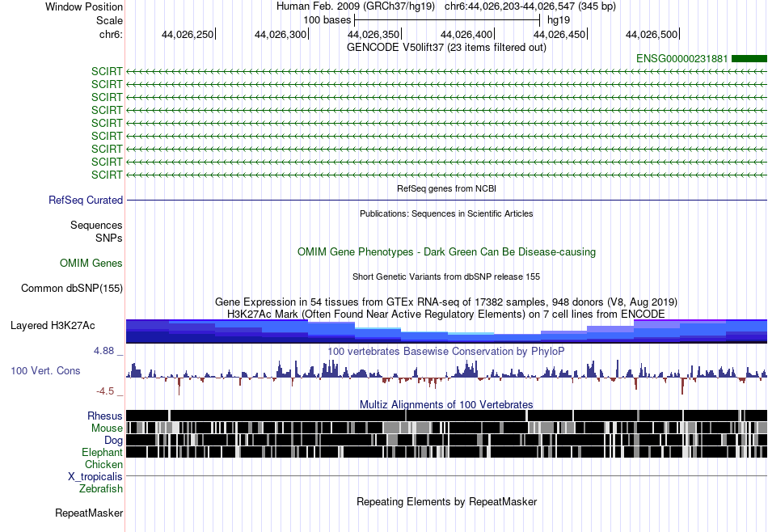Click 'Short Genetic Variants from dbSNP release 155'
768x532 pixels.
[x=446, y=277]
